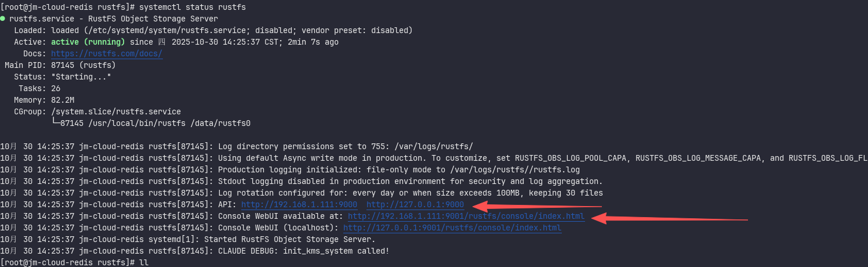The height and width of the screenshot is (267, 868).
Task: Click the Main PID value 87145
Action: pyautogui.click(x=63, y=65)
